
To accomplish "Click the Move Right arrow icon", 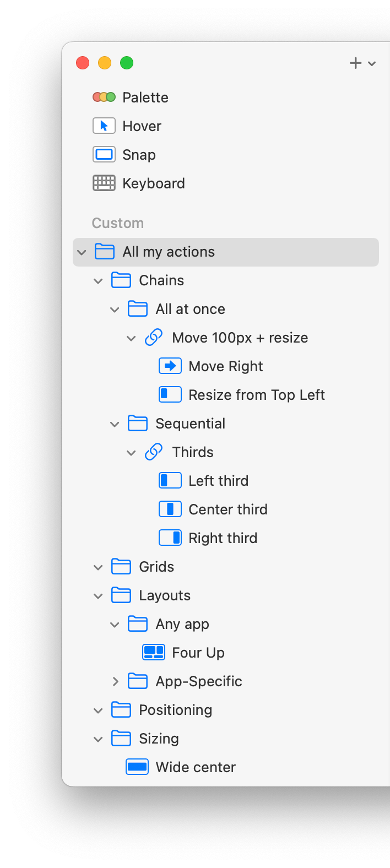I will pyautogui.click(x=170, y=366).
